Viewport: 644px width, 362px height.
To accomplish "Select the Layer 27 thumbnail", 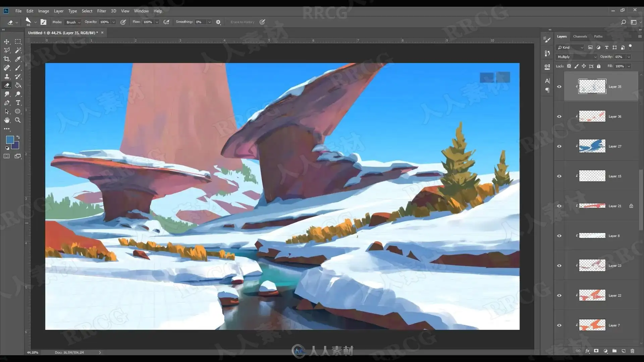I will point(592,146).
